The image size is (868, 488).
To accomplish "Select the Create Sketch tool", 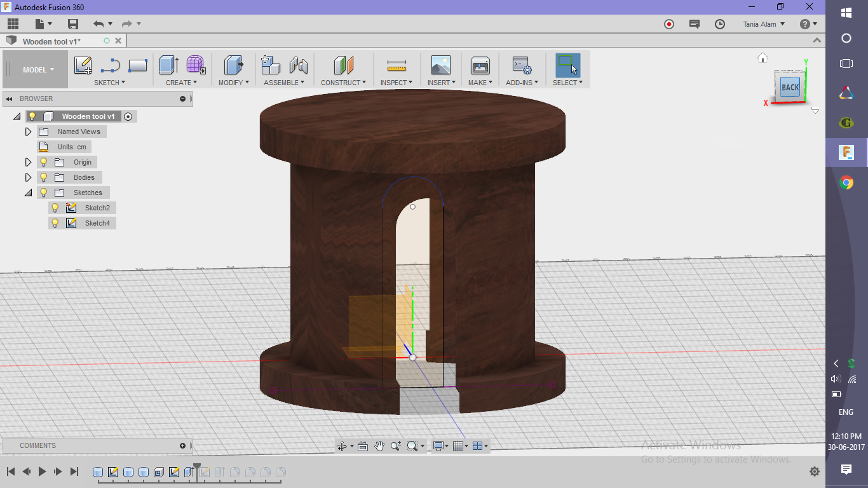I will 83,65.
